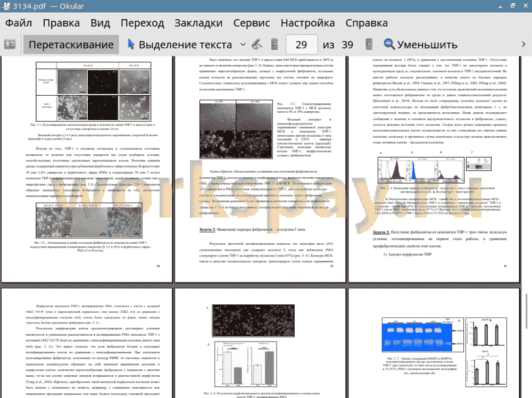Click the Рис. 3.2 three-panel micrograph figure

pos(89,220)
